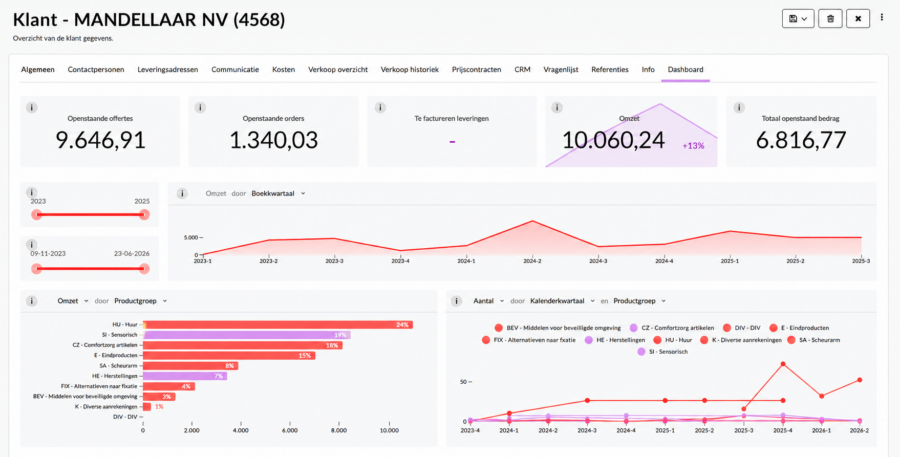Image resolution: width=900 pixels, height=457 pixels.
Task: Toggle BEV - Middelen voor beveiligde omgeving legend
Action: pos(557,328)
